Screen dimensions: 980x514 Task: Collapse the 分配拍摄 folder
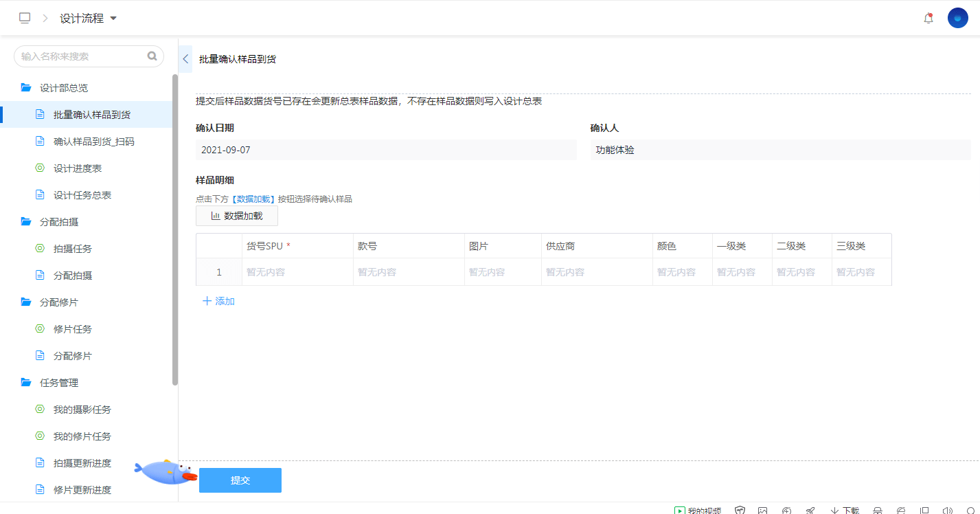pos(26,222)
